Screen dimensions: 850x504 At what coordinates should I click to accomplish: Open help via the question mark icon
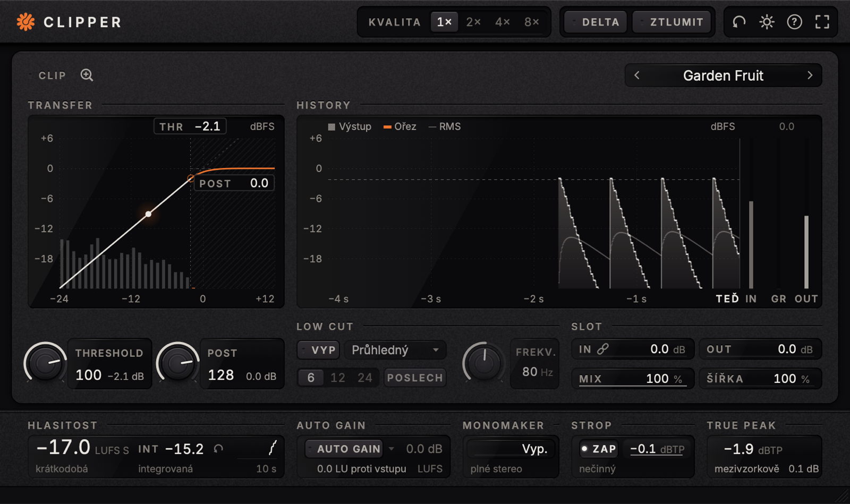(794, 22)
